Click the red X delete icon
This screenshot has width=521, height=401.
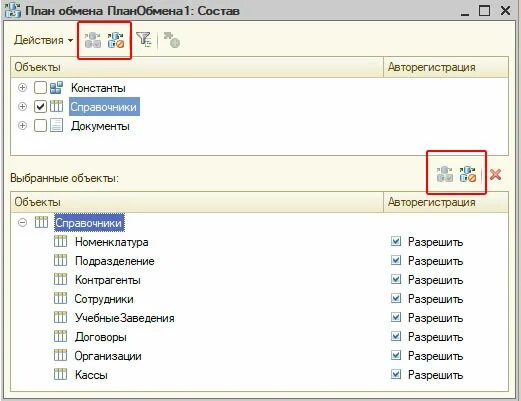496,174
